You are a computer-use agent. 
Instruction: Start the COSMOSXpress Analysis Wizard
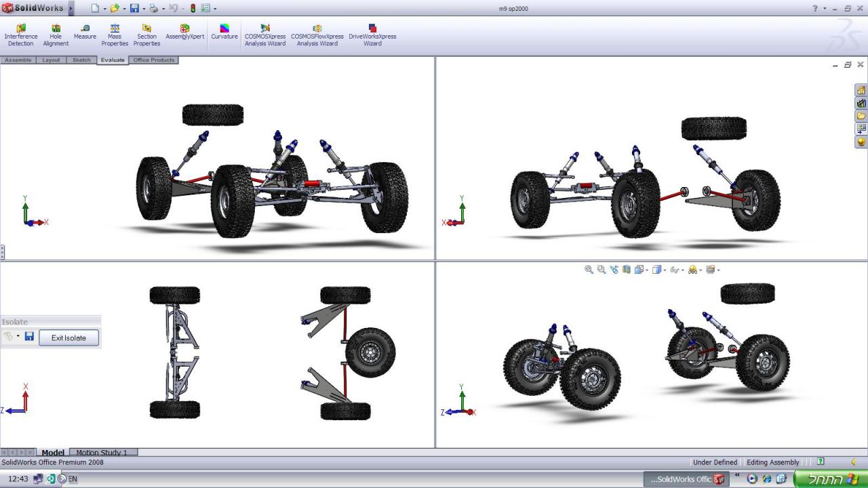pyautogui.click(x=265, y=35)
